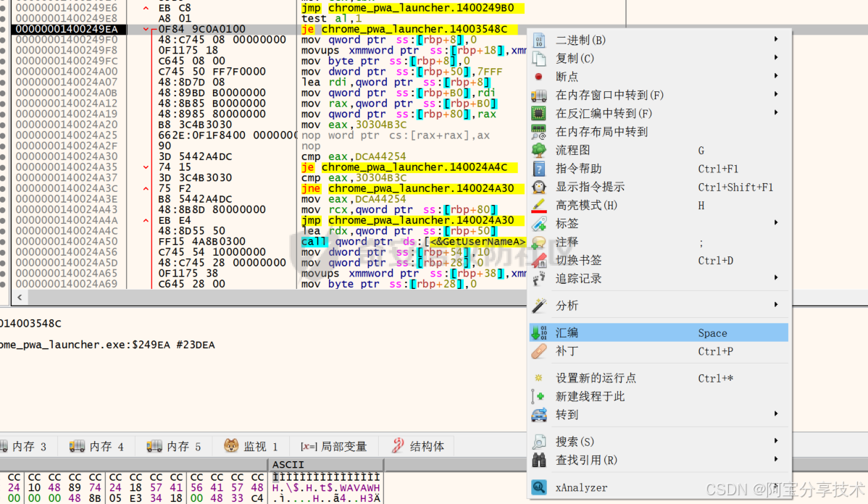This screenshot has width=868, height=504.
Task: Click the toggle bookmark icon
Action: (538, 260)
